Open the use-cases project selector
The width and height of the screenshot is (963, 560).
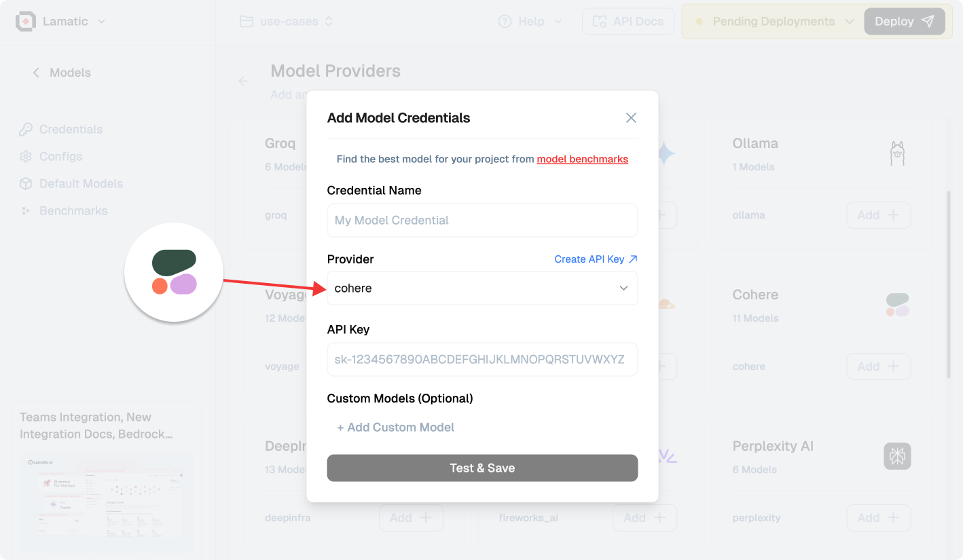[286, 22]
